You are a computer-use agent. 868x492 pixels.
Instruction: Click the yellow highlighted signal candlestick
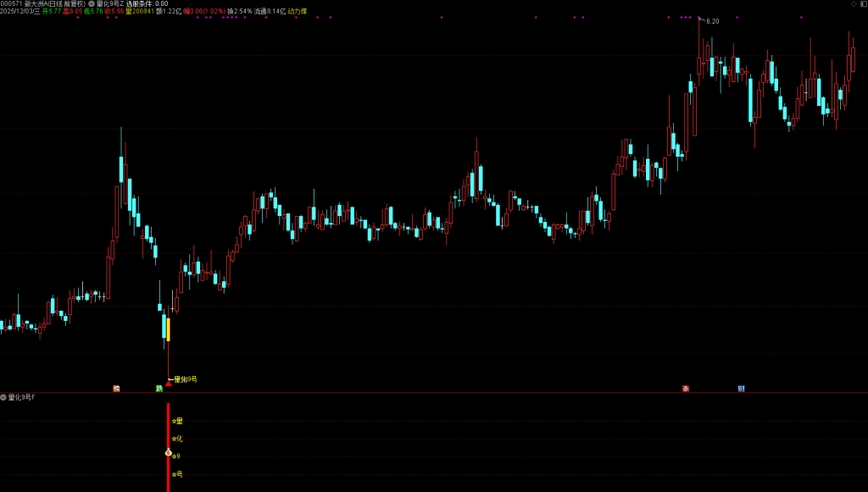point(168,329)
